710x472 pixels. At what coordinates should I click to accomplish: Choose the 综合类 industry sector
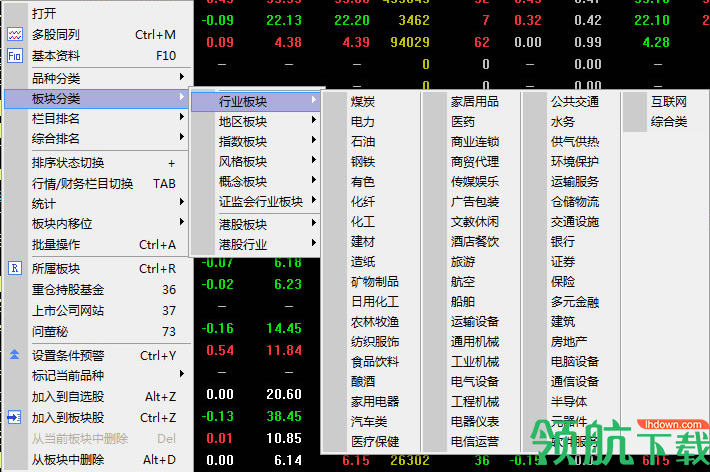point(669,121)
